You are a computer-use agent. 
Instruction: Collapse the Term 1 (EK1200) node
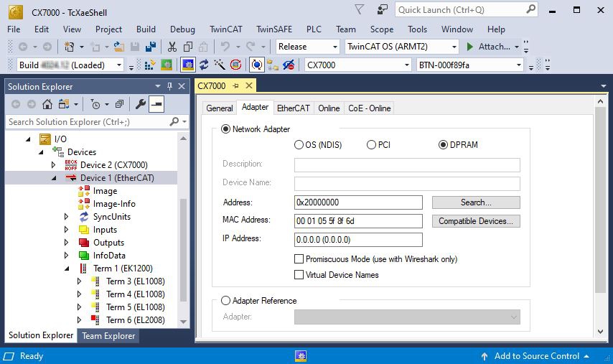[x=67, y=269]
